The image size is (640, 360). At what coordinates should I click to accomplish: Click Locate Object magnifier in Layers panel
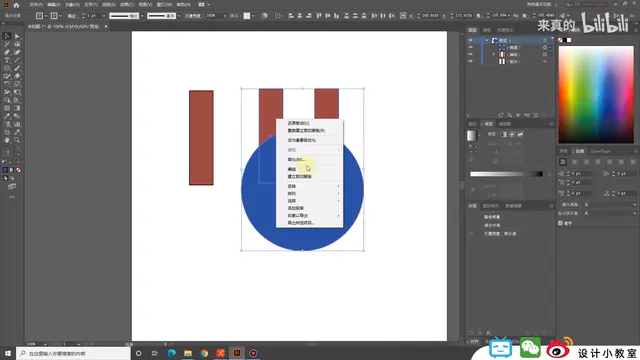[x=509, y=116]
